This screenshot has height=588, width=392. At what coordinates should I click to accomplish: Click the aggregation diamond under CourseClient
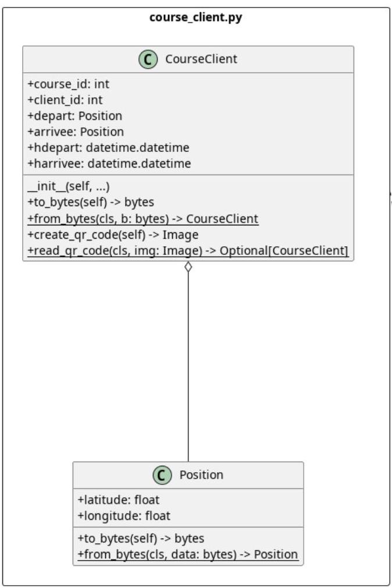click(x=188, y=267)
